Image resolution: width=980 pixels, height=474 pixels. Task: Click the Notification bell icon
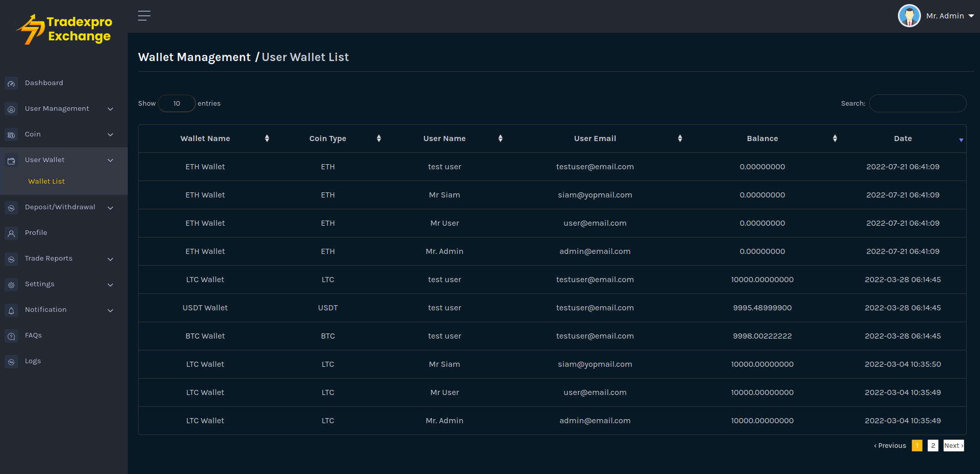[11, 310]
